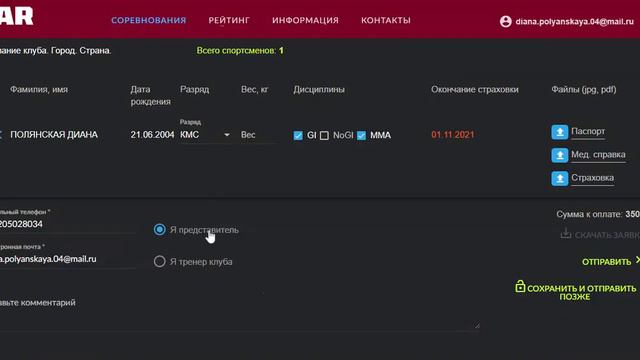The image size is (640, 360).
Task: Click the lock icon beside Сохранить
Action: click(520, 286)
